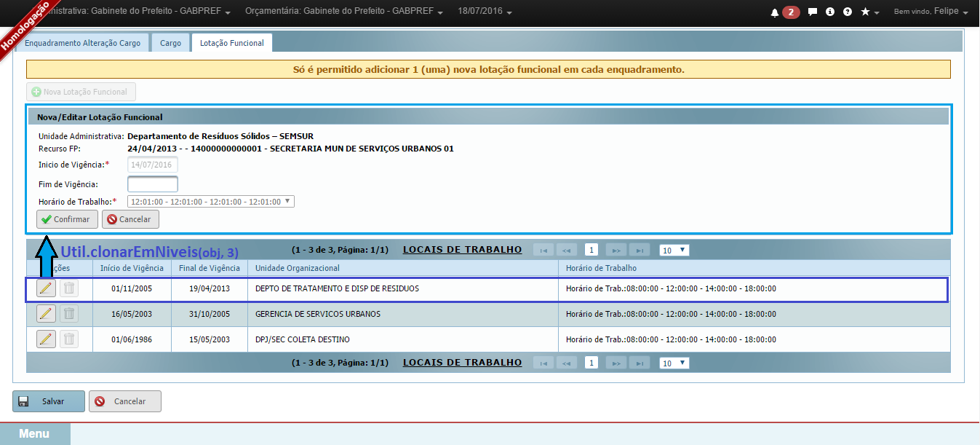Jump to last page in bottom paginator
980x445 pixels.
pyautogui.click(x=639, y=363)
